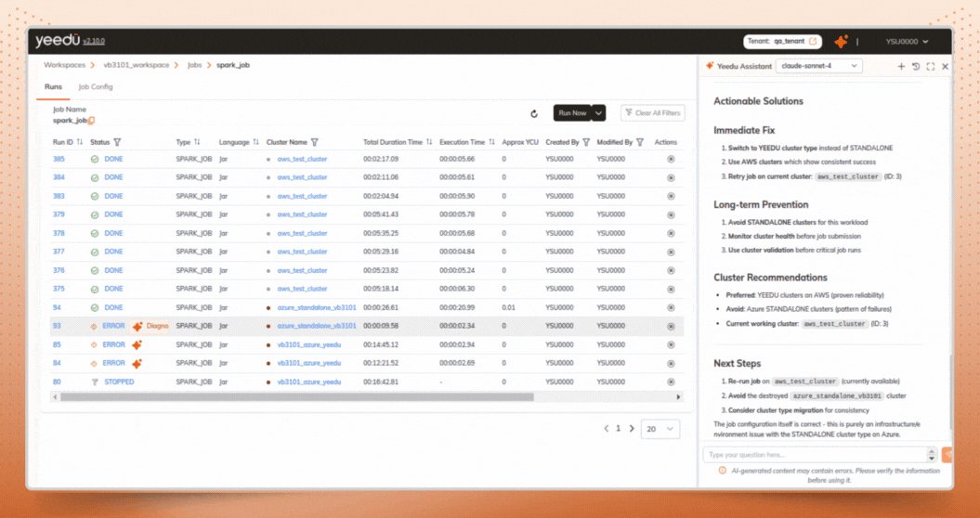Sort by Run ID column
This screenshot has height=518, width=980.
tap(79, 142)
